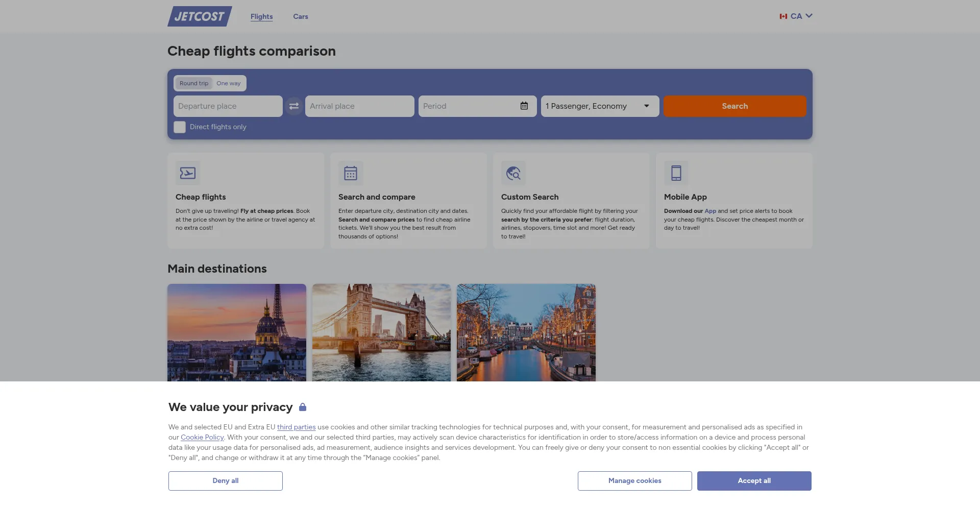The image size is (980, 507).
Task: Enable Direct flights only checkbox
Action: pos(180,127)
